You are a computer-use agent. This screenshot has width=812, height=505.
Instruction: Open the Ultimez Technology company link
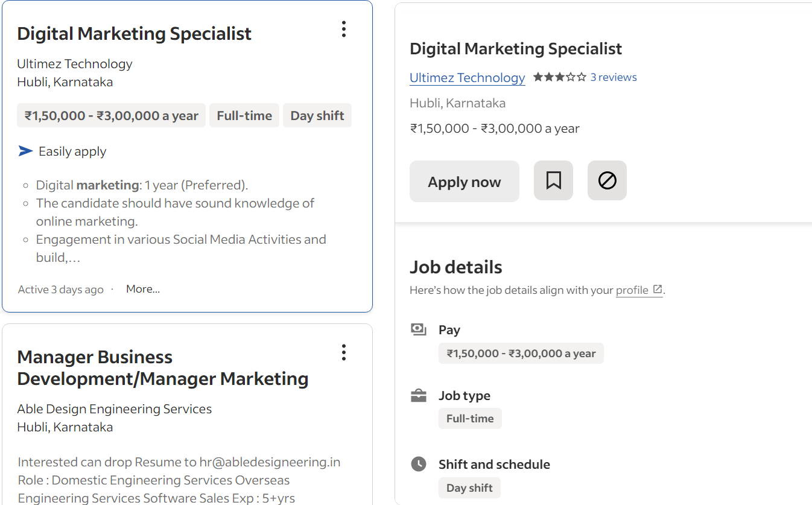point(468,78)
